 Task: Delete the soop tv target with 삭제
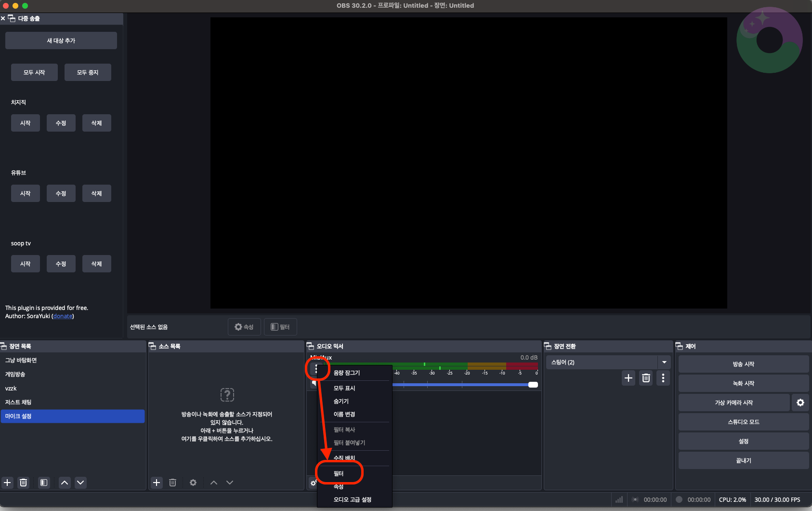pos(97,264)
